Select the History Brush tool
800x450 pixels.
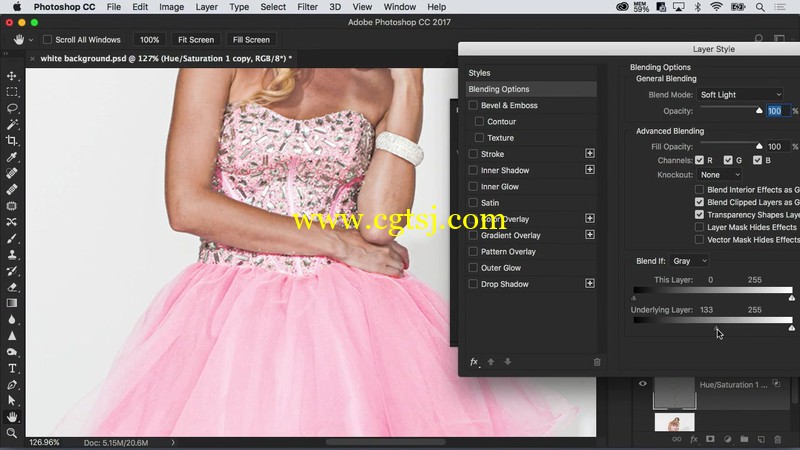[x=12, y=271]
